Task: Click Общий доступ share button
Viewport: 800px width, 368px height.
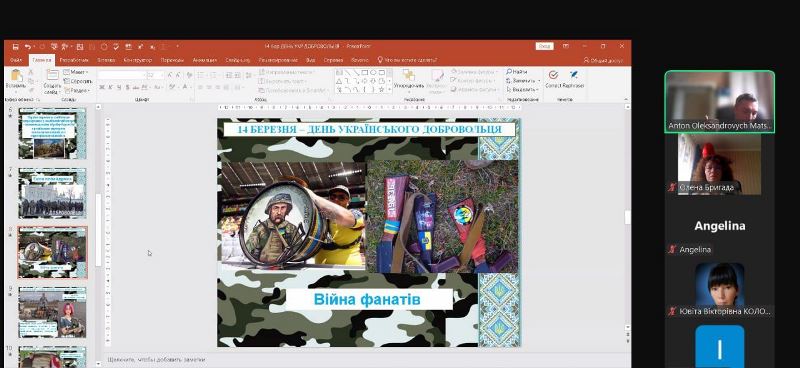Action: point(604,60)
